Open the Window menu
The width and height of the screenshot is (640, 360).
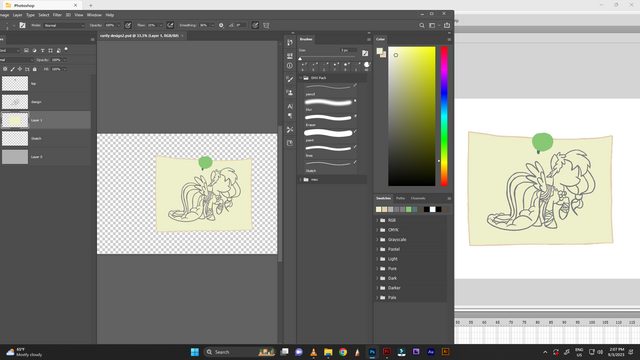click(x=94, y=15)
